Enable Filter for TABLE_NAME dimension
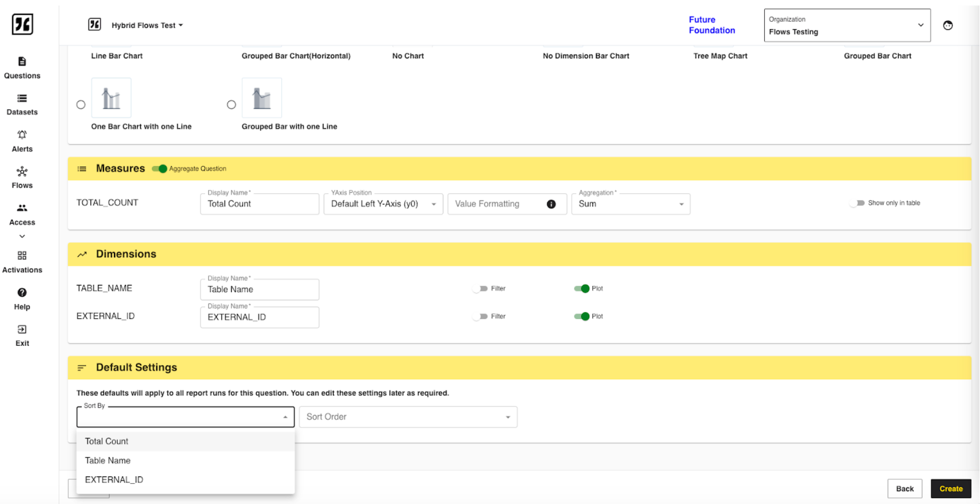The image size is (980, 504). coord(480,289)
